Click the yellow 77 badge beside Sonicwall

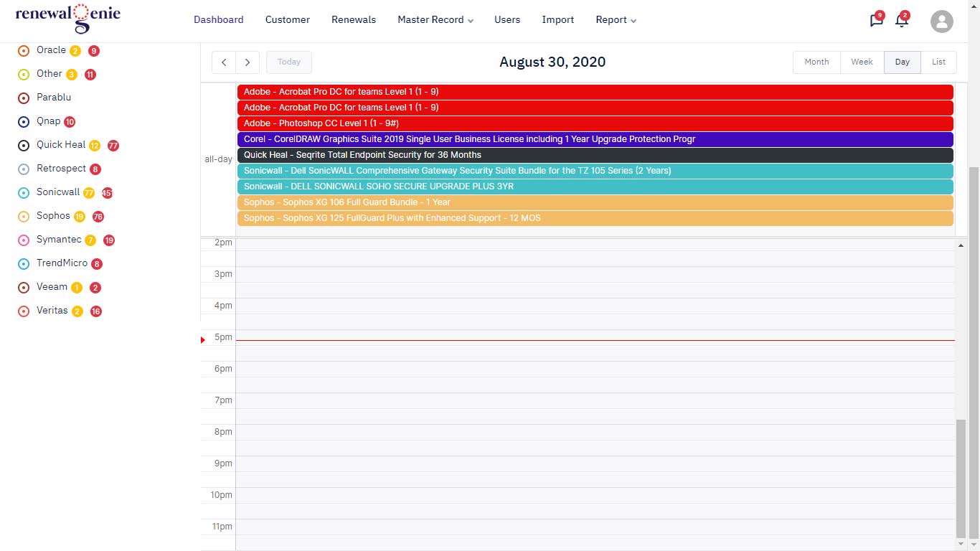click(x=89, y=193)
